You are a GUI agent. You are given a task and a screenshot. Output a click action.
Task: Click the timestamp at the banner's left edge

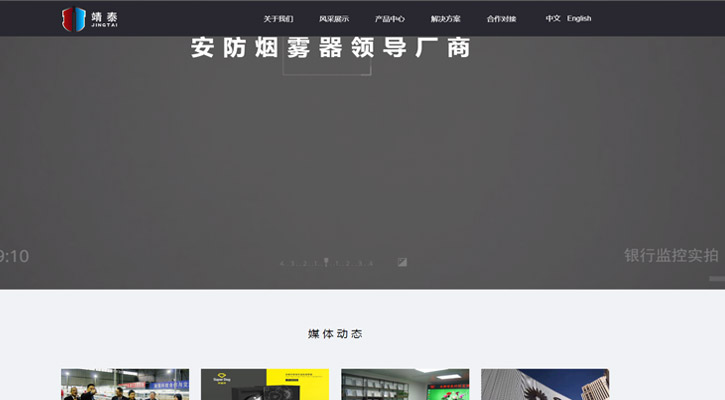pyautogui.click(x=14, y=257)
